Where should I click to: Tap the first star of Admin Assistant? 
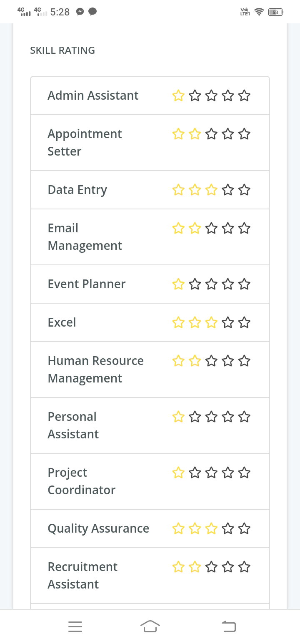178,96
